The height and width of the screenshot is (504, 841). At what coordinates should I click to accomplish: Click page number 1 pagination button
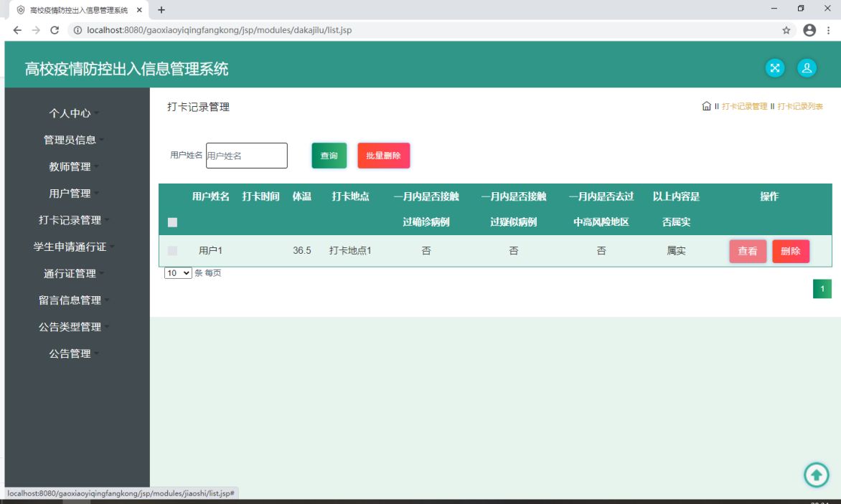coord(822,289)
